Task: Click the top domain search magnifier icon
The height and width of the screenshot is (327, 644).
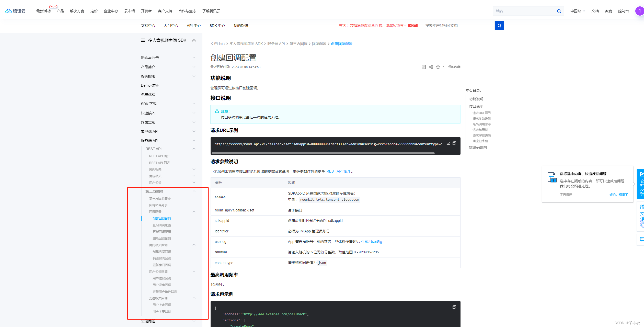Action: (559, 11)
